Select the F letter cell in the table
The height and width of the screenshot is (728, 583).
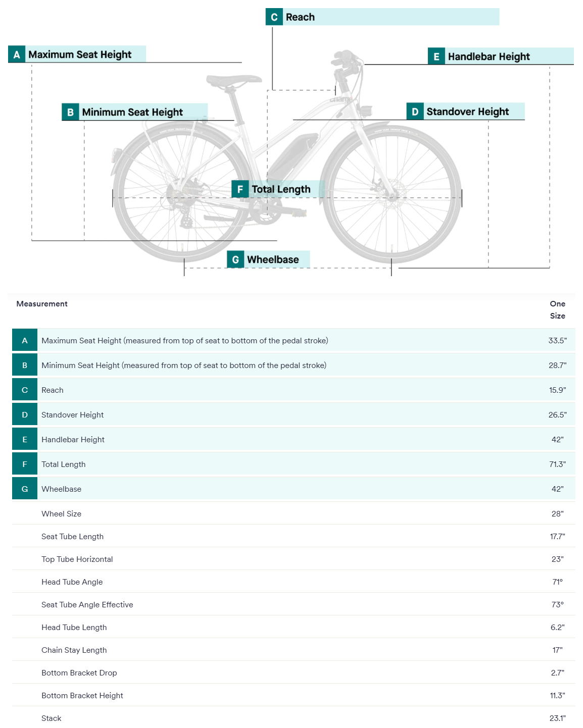pos(25,464)
